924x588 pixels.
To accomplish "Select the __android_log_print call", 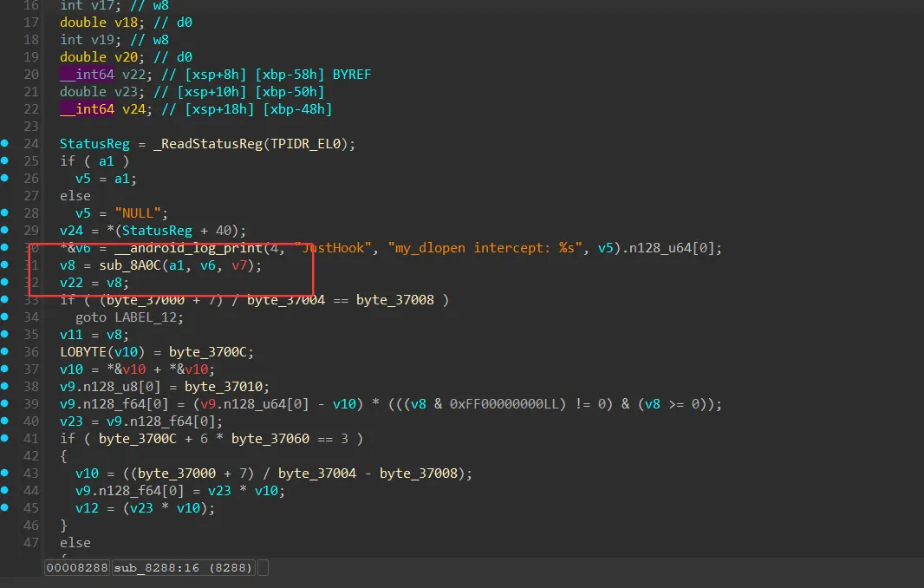I will click(x=188, y=248).
